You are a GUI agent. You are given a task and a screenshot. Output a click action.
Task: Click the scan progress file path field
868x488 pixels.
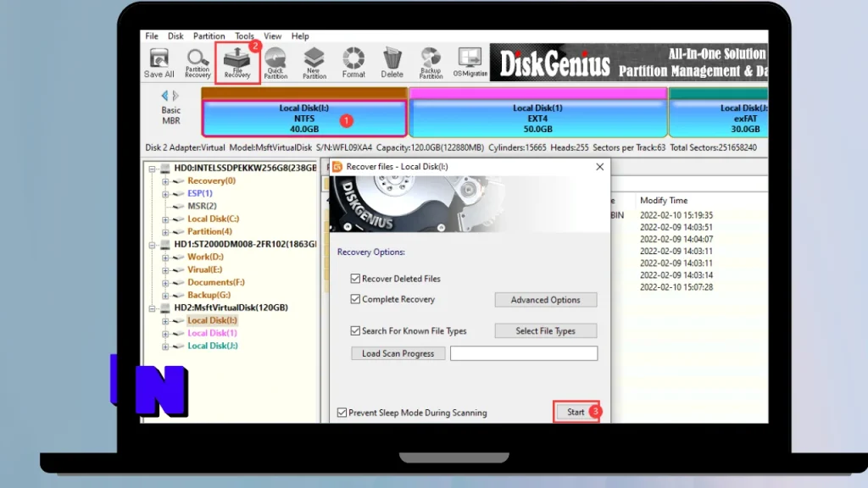click(524, 353)
